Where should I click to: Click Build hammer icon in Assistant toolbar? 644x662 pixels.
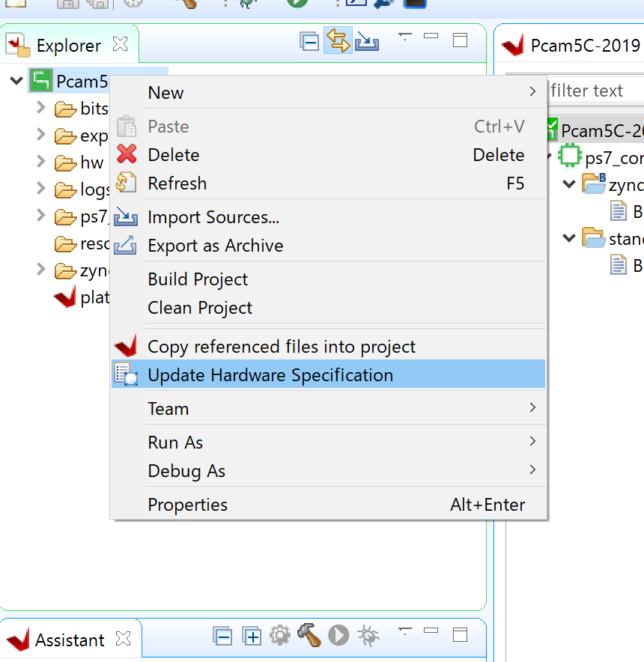point(309,635)
